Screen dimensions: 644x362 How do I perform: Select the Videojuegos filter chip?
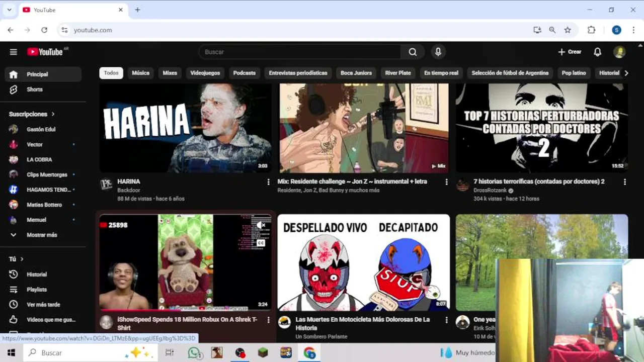coord(205,73)
